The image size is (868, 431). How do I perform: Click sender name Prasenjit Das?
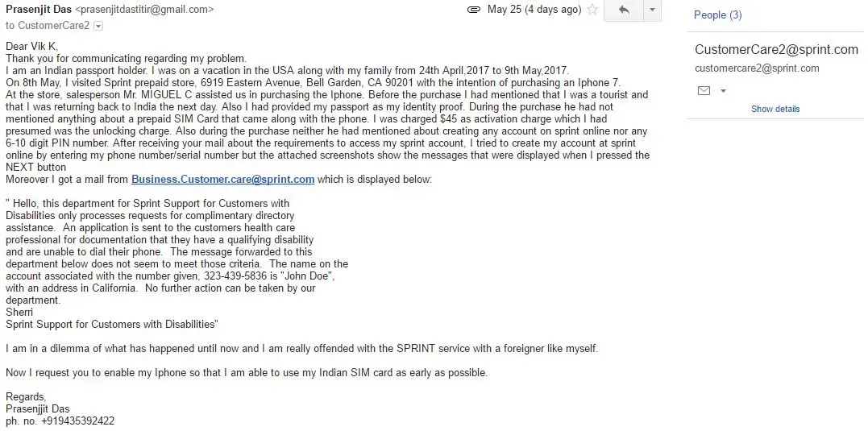pyautogui.click(x=38, y=10)
